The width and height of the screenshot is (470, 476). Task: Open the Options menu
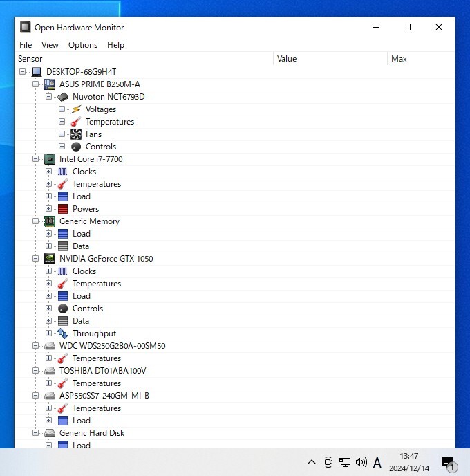pos(83,45)
